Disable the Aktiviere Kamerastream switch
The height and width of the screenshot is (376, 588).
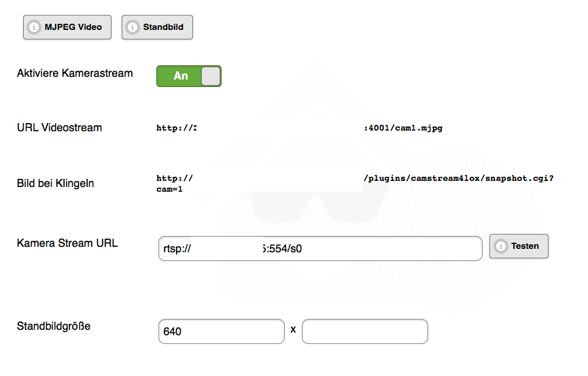point(189,76)
